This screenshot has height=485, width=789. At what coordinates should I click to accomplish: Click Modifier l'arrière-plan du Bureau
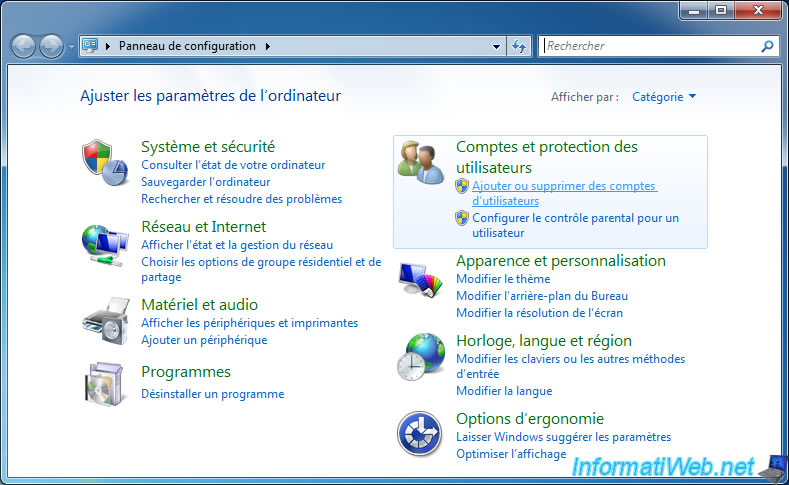542,296
